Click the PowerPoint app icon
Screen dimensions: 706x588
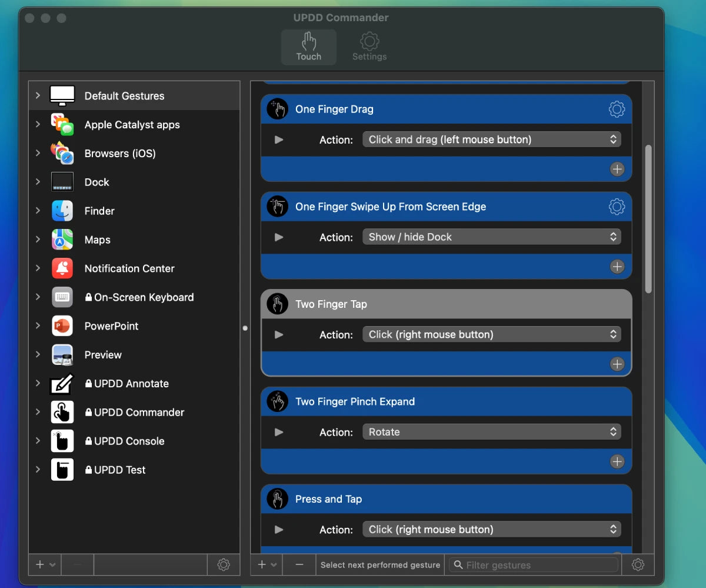[x=62, y=325]
